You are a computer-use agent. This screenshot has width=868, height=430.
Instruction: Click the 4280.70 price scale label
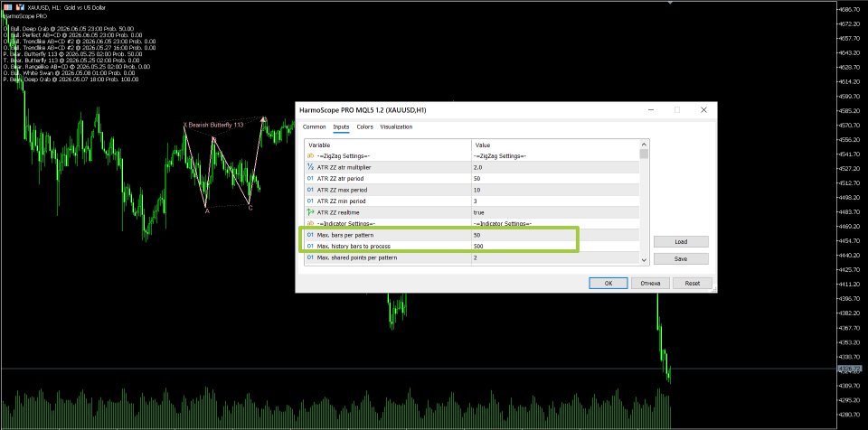852,414
